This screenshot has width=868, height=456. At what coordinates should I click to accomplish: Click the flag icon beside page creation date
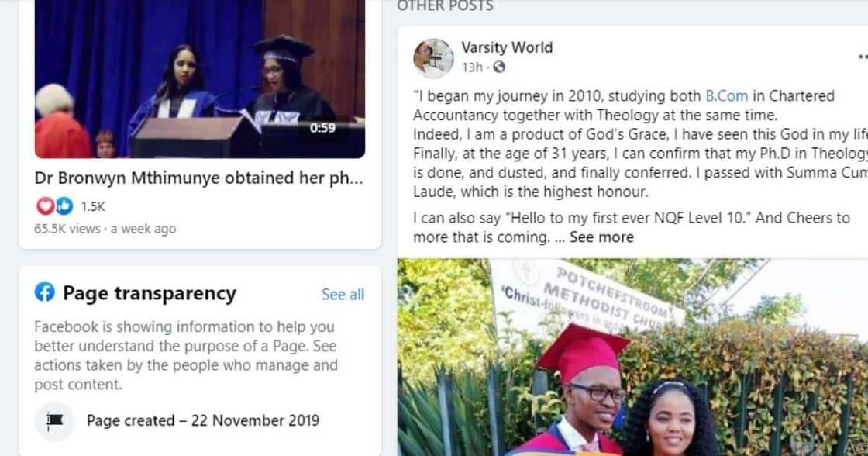pos(53,421)
